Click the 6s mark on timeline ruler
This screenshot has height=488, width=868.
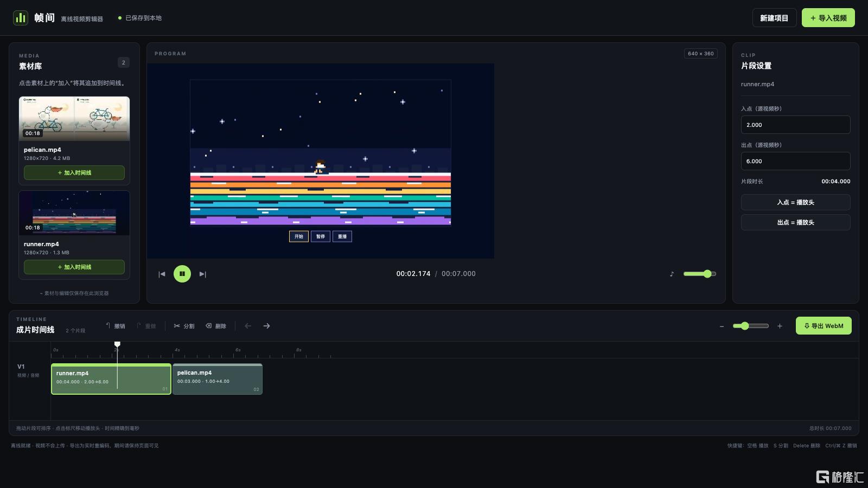coord(238,350)
